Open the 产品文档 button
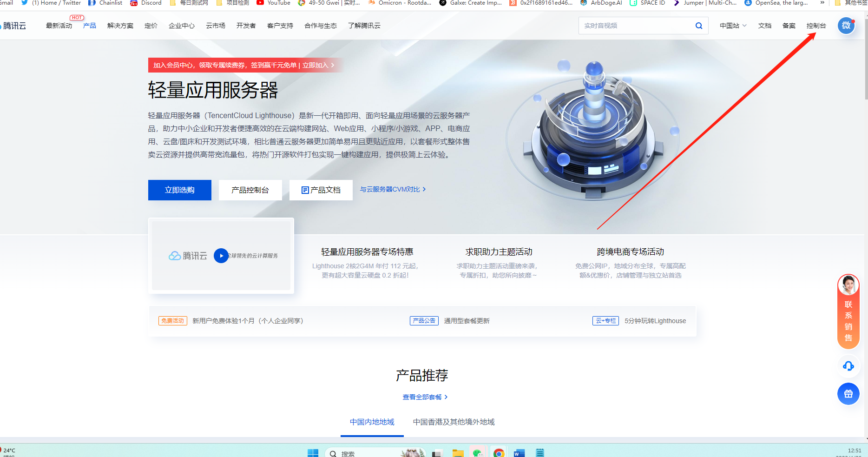868x457 pixels. coord(321,190)
